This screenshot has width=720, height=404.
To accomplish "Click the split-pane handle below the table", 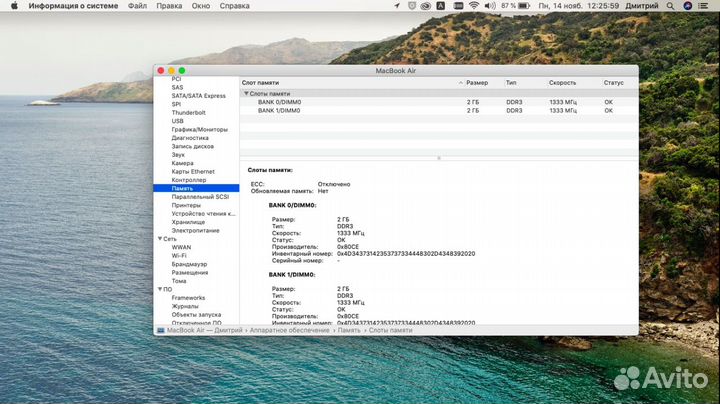I will click(x=439, y=158).
